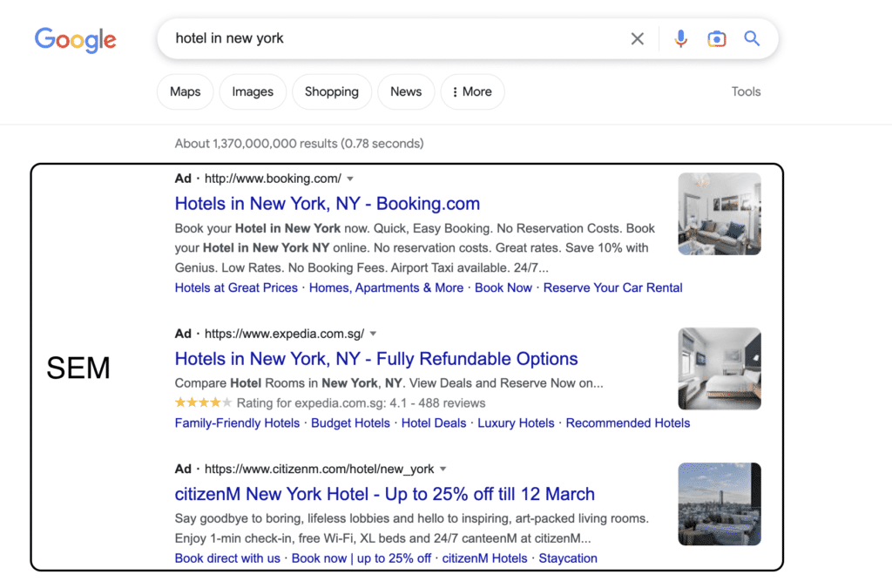
Task: Click the Budget Hotels sitelink
Action: [x=350, y=423]
